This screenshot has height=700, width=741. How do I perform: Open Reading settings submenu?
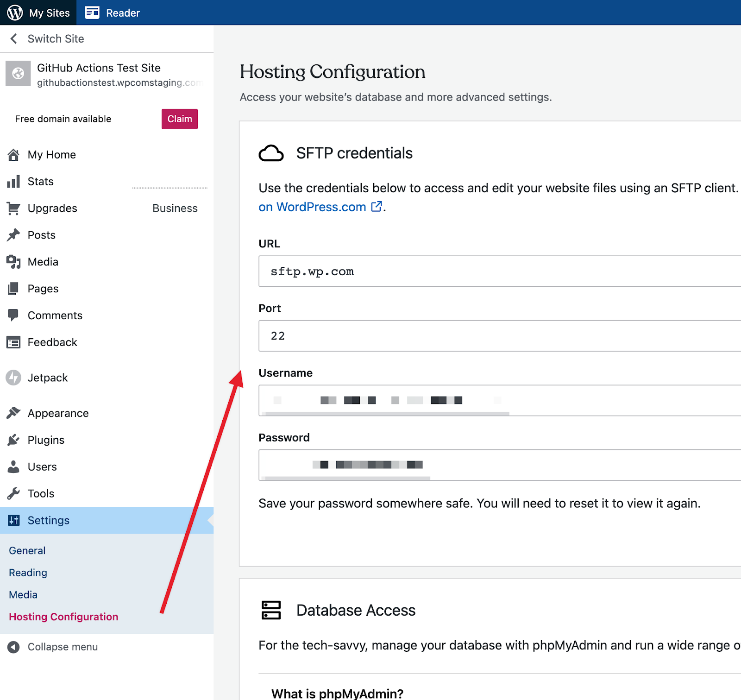(28, 573)
